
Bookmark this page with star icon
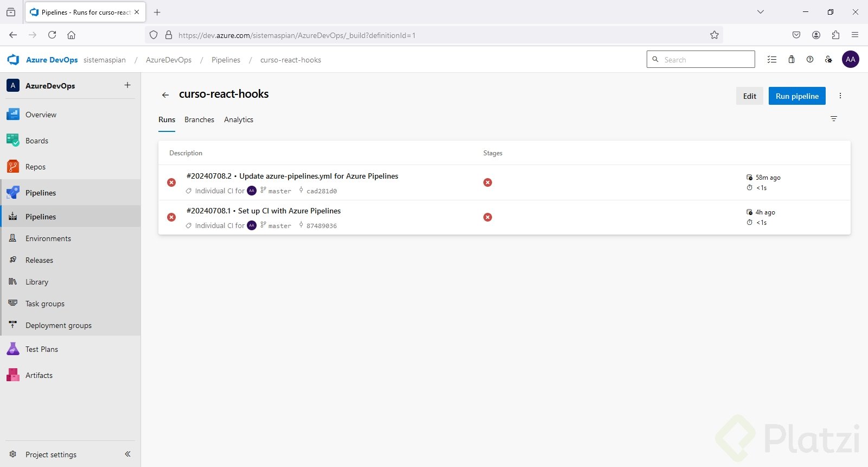coord(714,35)
